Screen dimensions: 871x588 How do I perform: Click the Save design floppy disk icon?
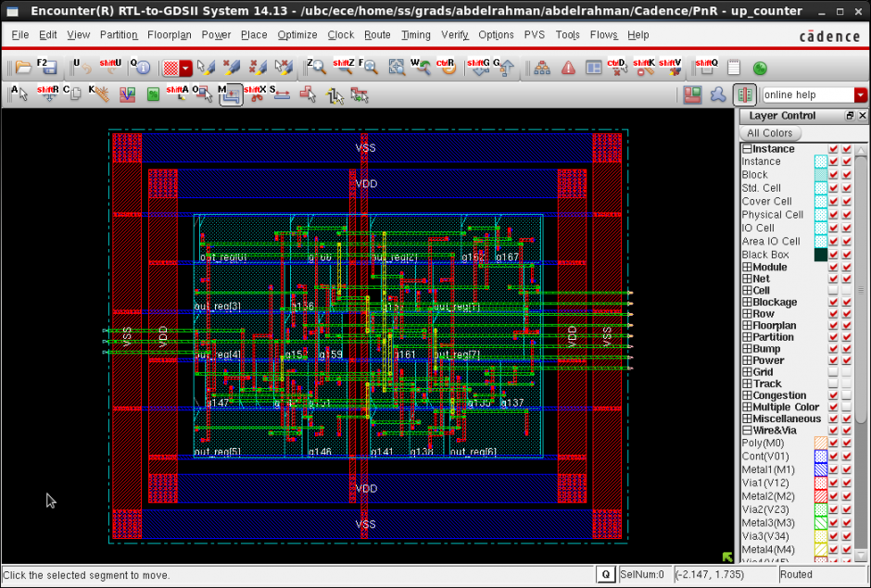coord(48,68)
